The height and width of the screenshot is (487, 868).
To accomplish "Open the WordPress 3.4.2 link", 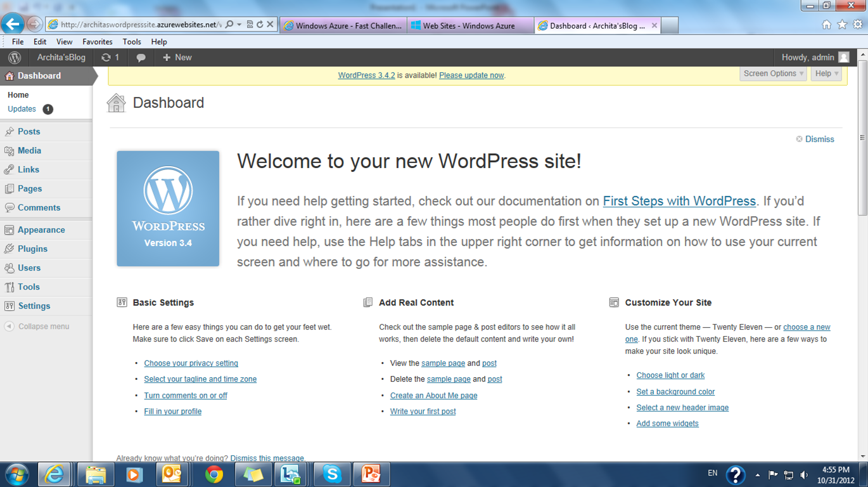I will tap(366, 75).
